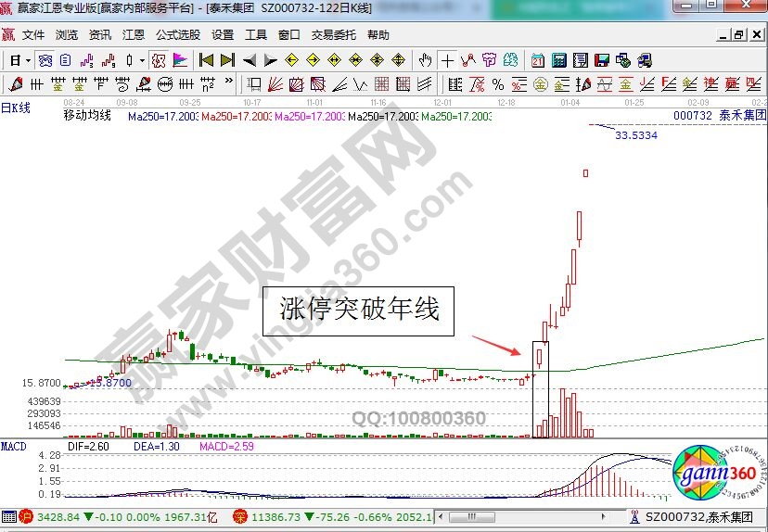Image resolution: width=768 pixels, height=532 pixels.
Task: Open the 交易委托 menu
Action: tap(333, 35)
